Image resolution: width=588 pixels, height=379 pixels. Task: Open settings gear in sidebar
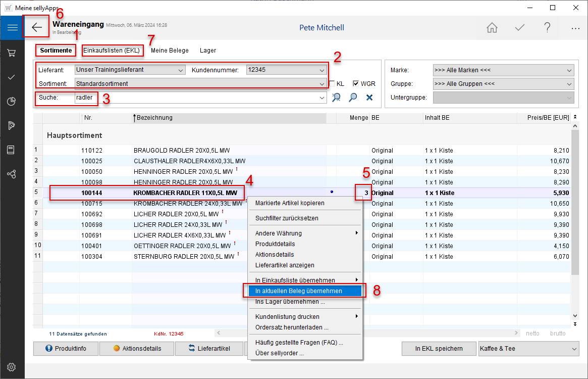12,367
